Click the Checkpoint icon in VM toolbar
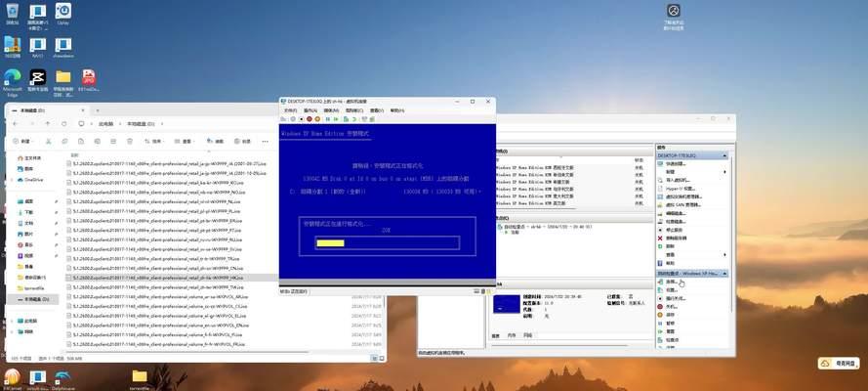Screen dimensions: 868x391 tap(346, 119)
